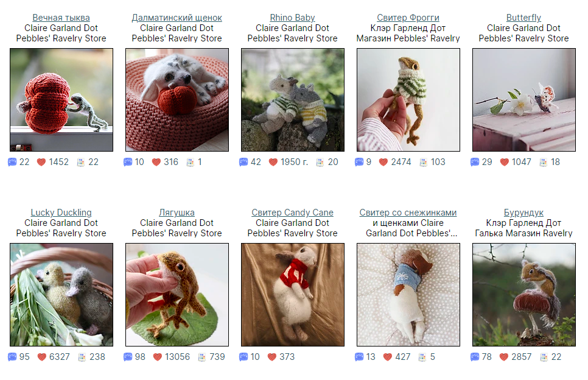Open the Dalmatian puppy thumbnail image

coord(177,100)
